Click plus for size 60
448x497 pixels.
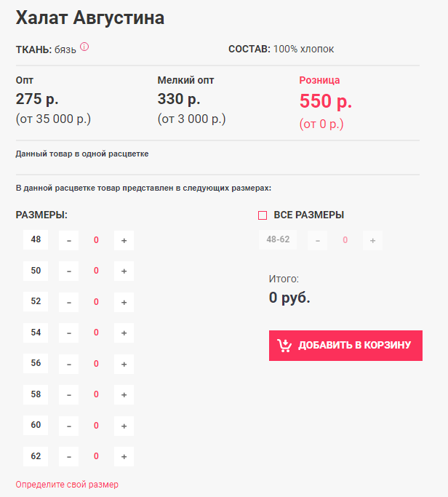(124, 426)
